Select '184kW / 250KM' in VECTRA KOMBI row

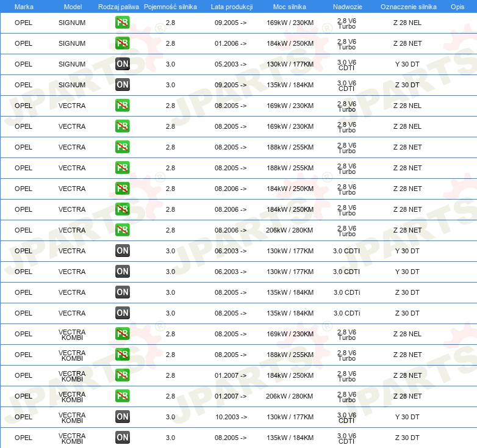[x=290, y=375]
